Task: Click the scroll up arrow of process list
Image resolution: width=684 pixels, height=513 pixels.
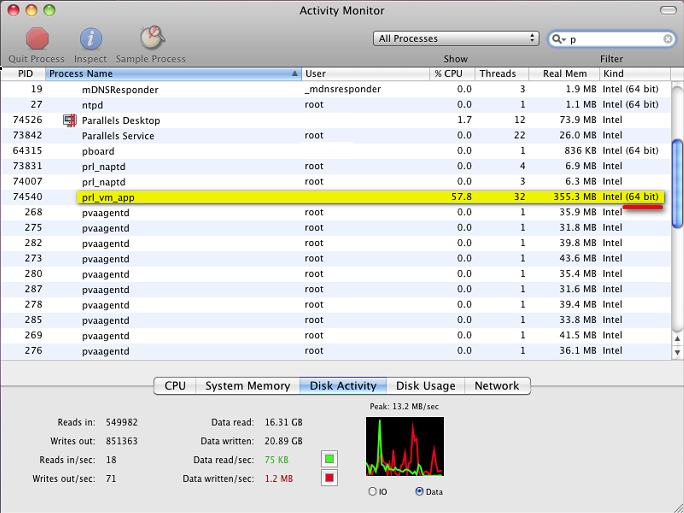Action: coord(677,339)
